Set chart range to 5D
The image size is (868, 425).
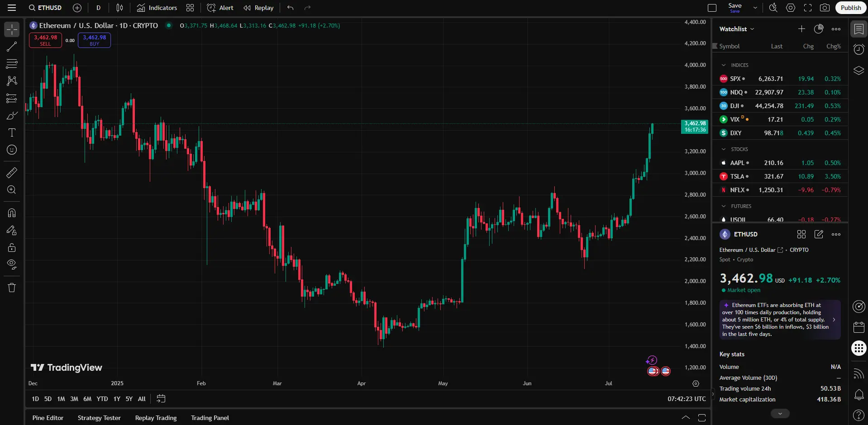48,399
